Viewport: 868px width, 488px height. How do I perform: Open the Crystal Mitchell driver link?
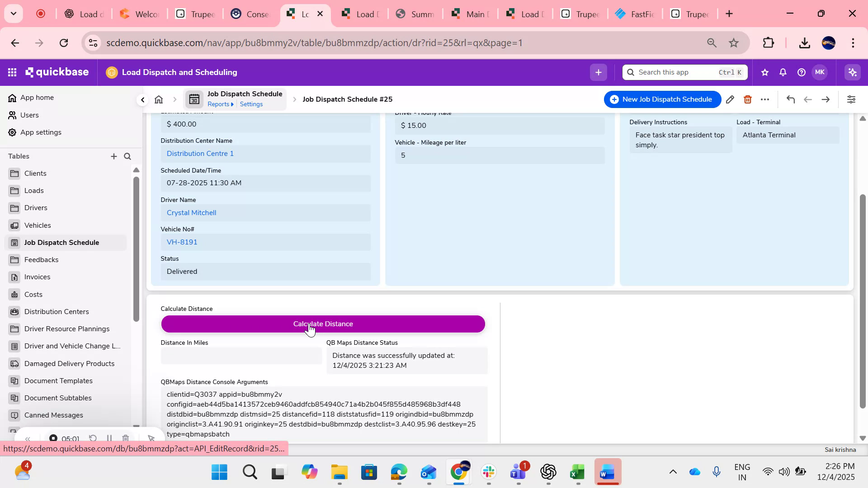[x=191, y=212]
